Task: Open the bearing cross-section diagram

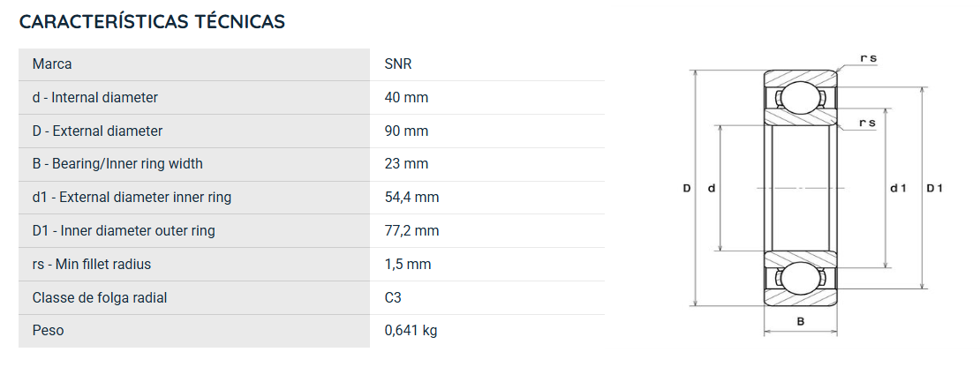Action: tap(812, 194)
